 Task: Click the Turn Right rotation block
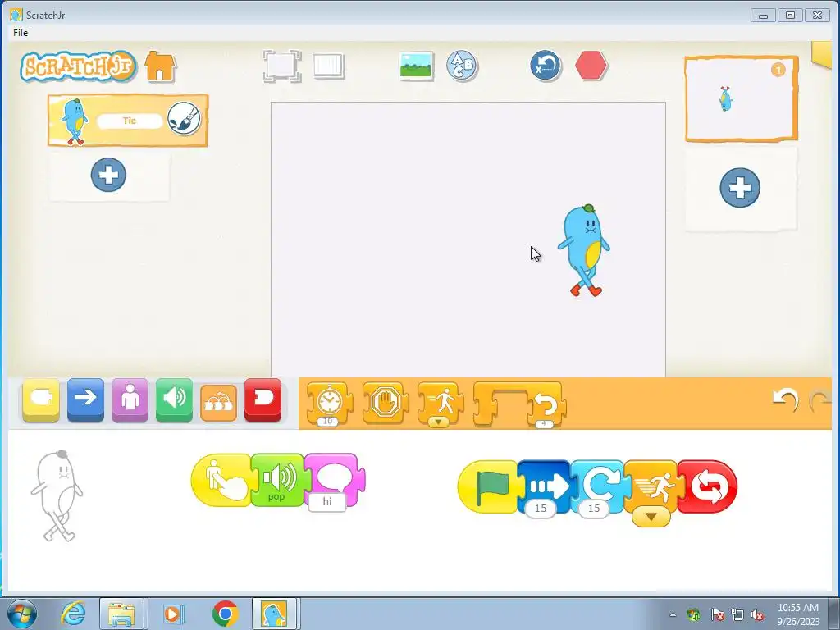pos(598,482)
